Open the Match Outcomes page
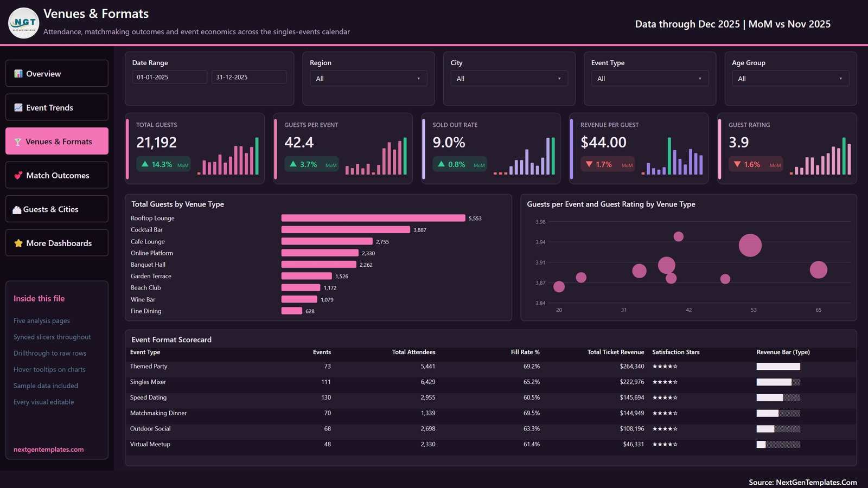 coord(57,175)
